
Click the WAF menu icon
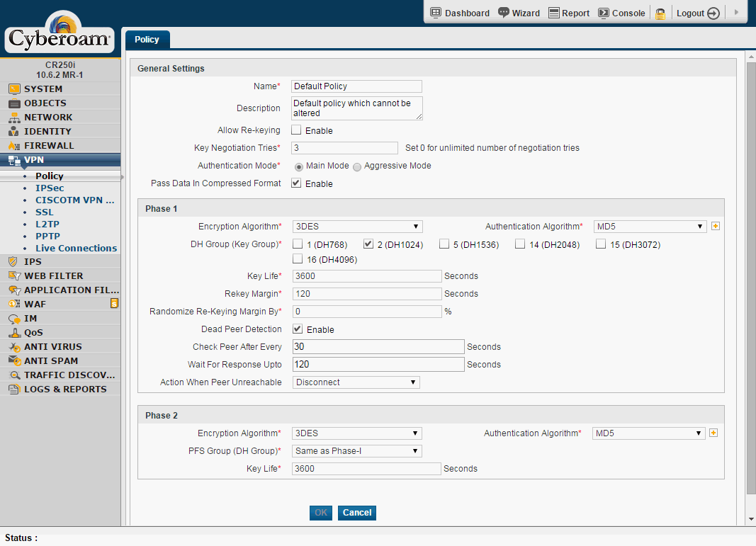[14, 304]
